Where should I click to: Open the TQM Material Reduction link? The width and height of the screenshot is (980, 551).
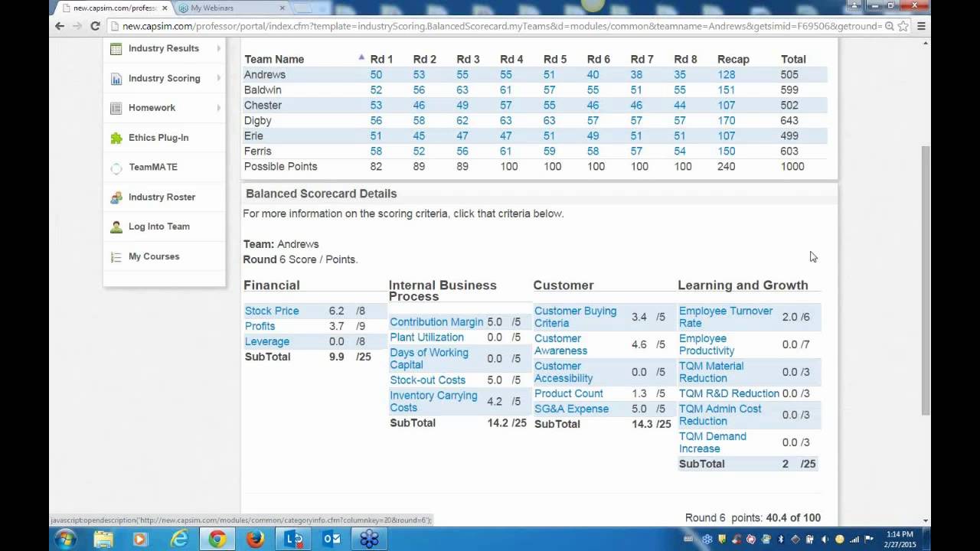(711, 372)
